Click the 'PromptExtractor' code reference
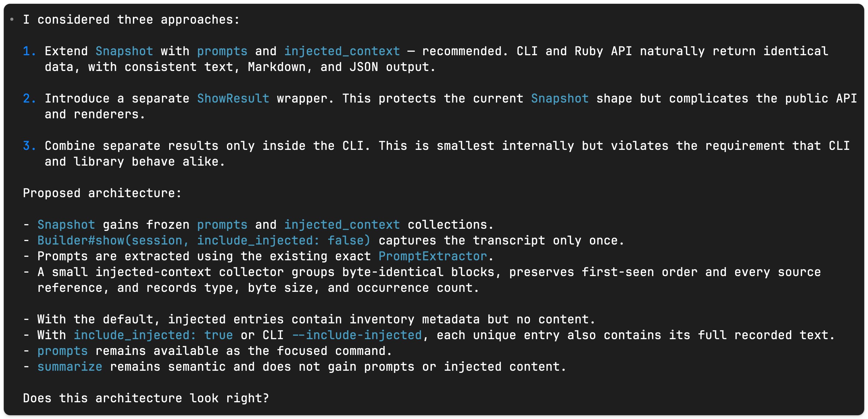868x419 pixels. click(433, 256)
